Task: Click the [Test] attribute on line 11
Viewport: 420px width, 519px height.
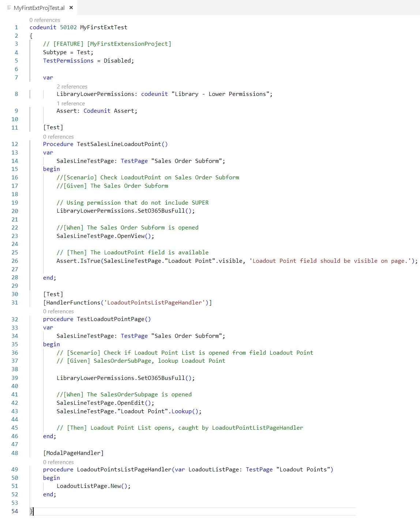Action: point(53,127)
